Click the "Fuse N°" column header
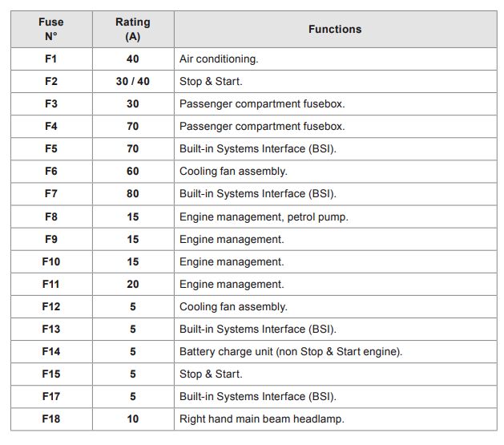The height and width of the screenshot is (445, 504). point(50,29)
